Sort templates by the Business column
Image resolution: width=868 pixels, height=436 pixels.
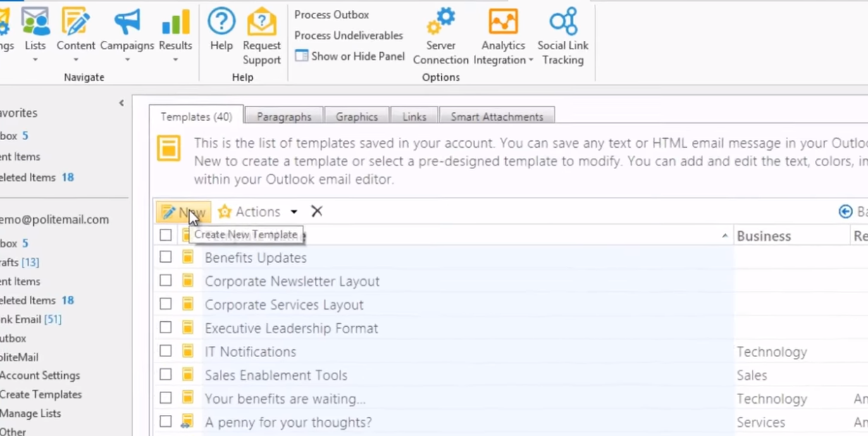pos(764,235)
